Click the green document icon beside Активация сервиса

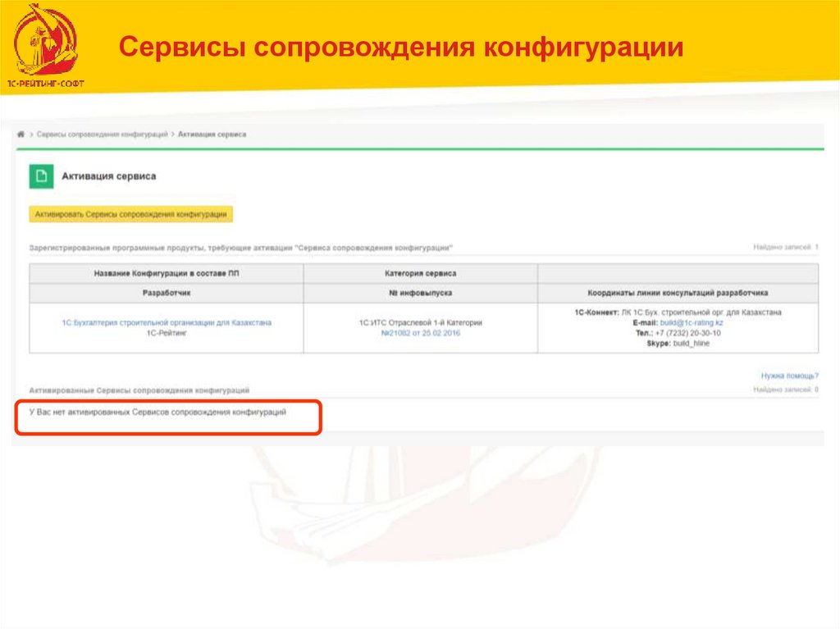tap(41, 176)
